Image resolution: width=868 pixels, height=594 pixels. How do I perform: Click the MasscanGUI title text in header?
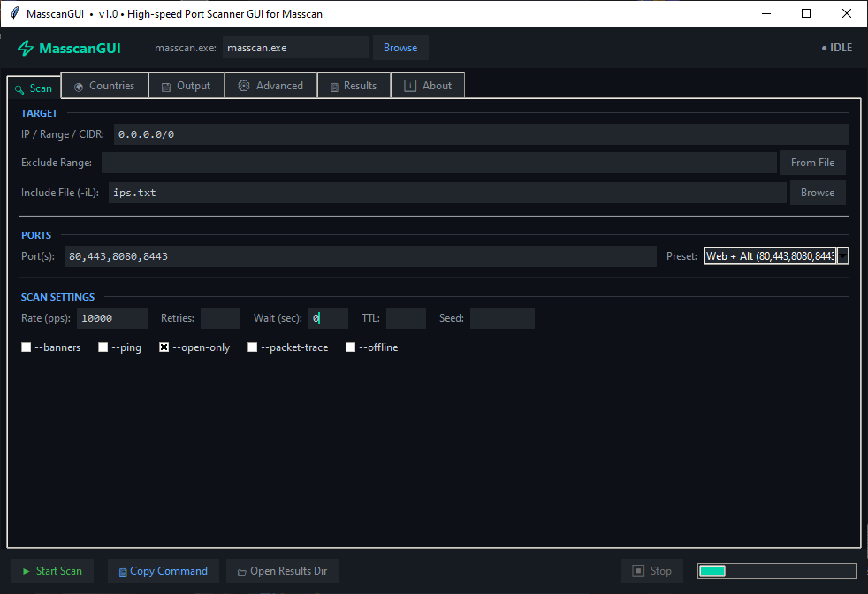(x=80, y=48)
